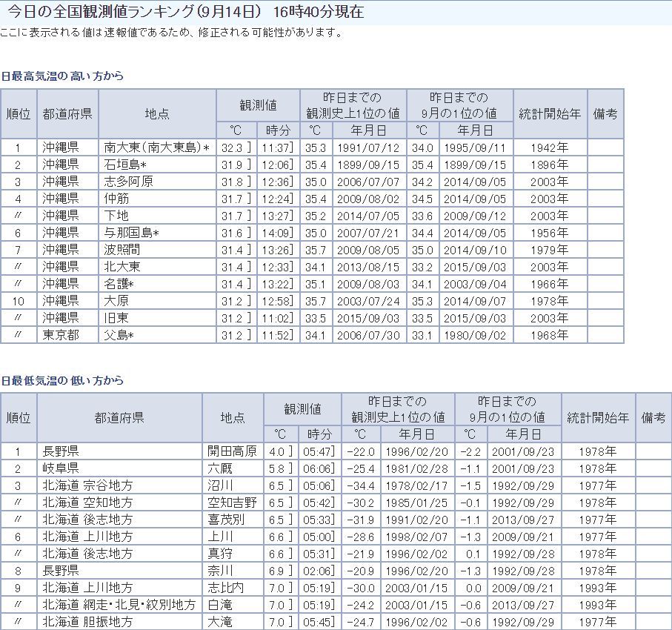Click the 開田高原 station name
672x630 pixels.
[233, 451]
